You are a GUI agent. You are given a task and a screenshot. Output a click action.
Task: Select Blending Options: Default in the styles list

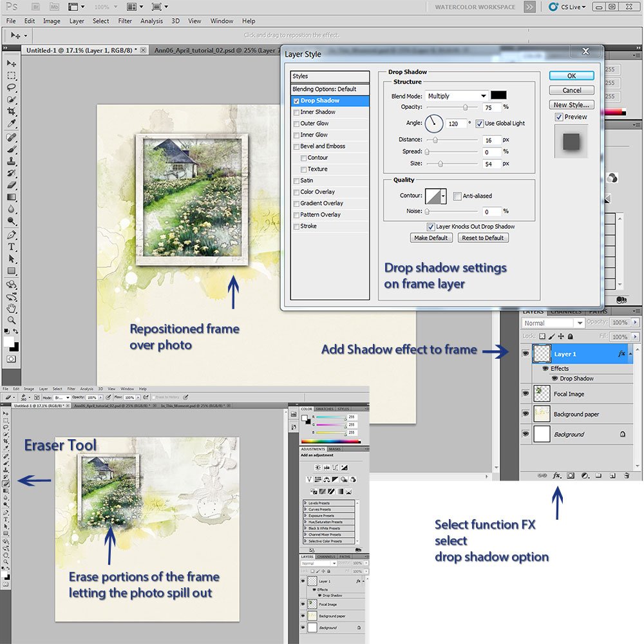pyautogui.click(x=330, y=89)
